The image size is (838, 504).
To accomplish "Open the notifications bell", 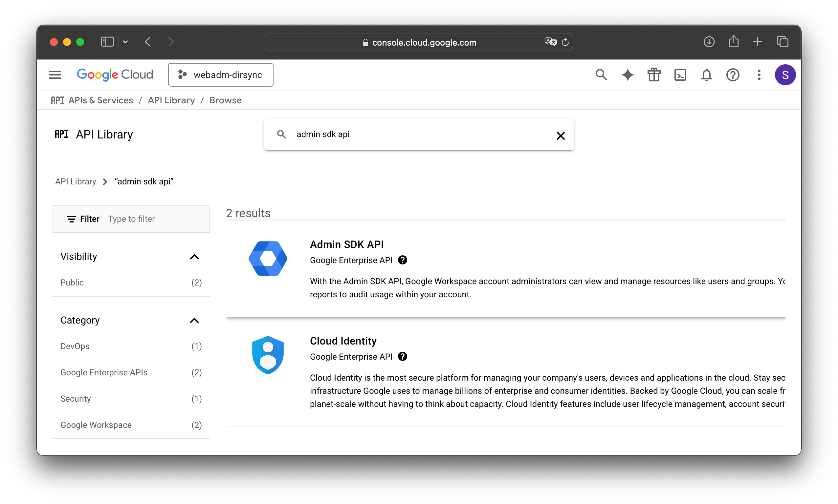I will click(x=706, y=75).
